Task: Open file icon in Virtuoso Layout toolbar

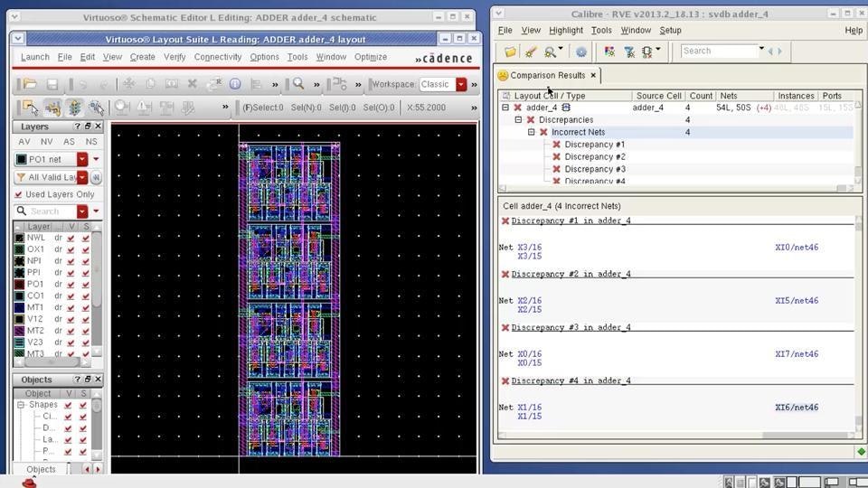Action: tap(30, 84)
